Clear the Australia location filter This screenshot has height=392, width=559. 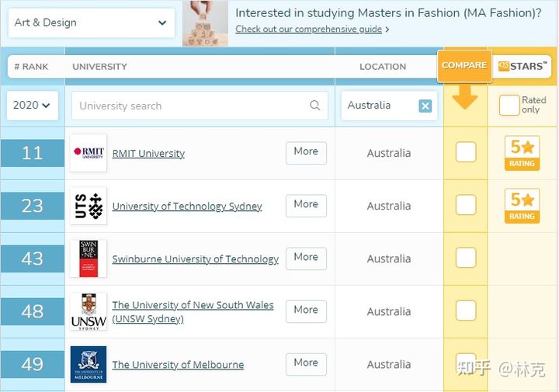(425, 106)
